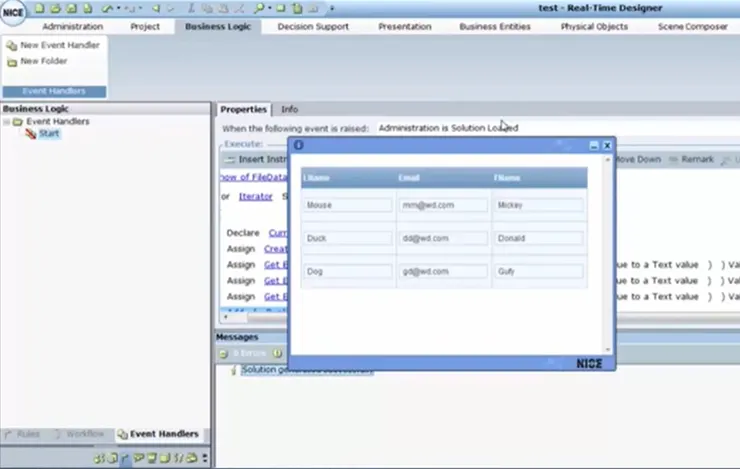Open the Administration ribbon tab
The height and width of the screenshot is (469, 740).
pos(73,26)
